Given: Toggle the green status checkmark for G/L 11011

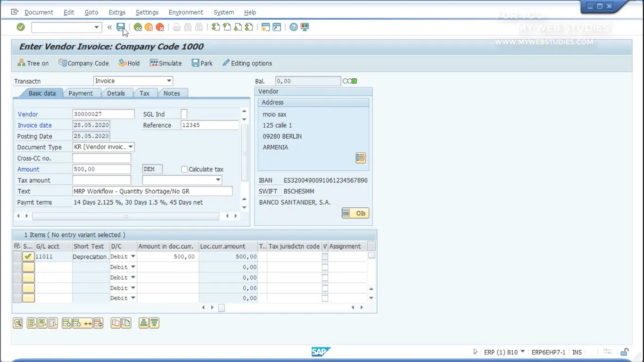Looking at the screenshot, I should coord(28,256).
